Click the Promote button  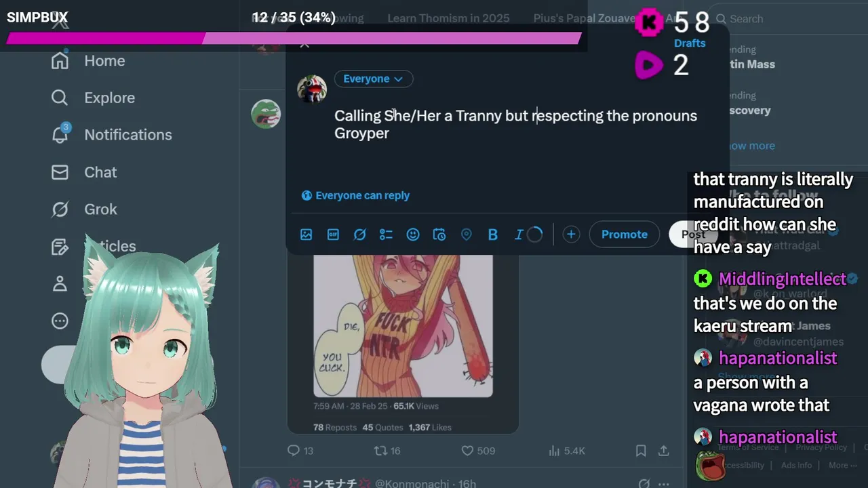pos(624,235)
